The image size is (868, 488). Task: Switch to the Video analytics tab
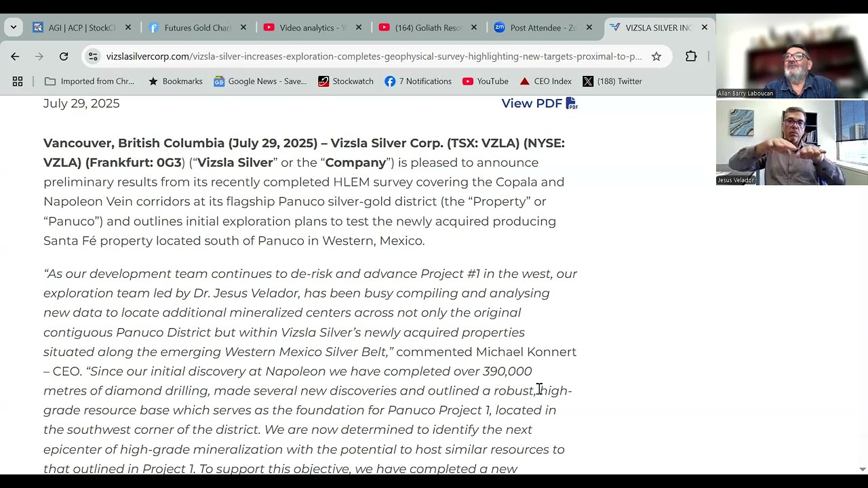point(312,28)
